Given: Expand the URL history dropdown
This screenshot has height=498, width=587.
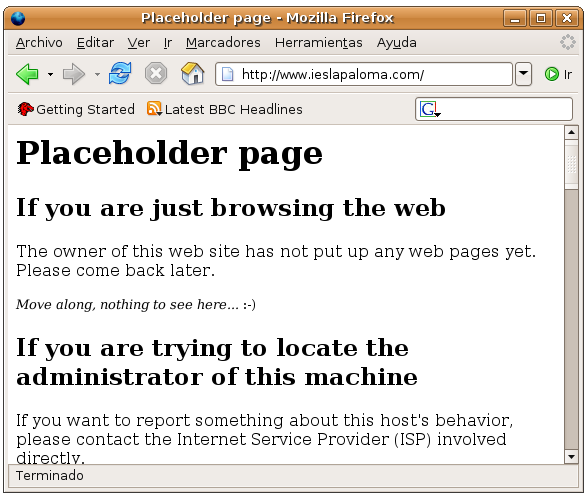Looking at the screenshot, I should [x=523, y=74].
